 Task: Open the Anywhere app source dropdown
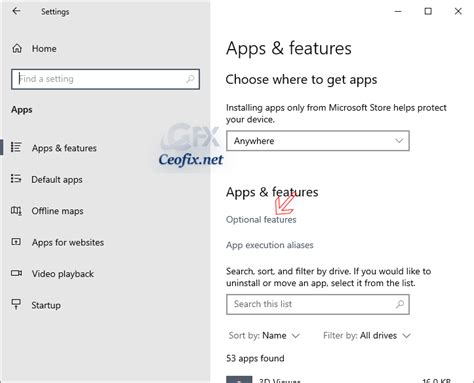318,141
